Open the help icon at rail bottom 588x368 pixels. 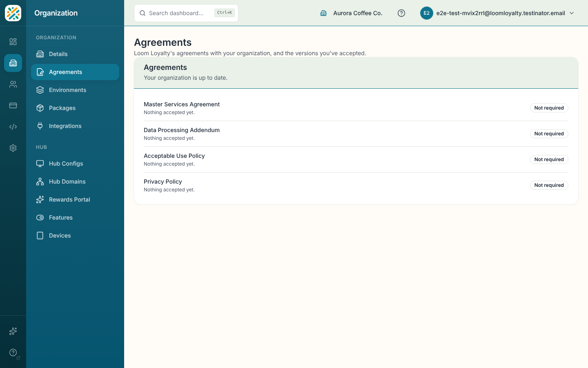pyautogui.click(x=13, y=352)
